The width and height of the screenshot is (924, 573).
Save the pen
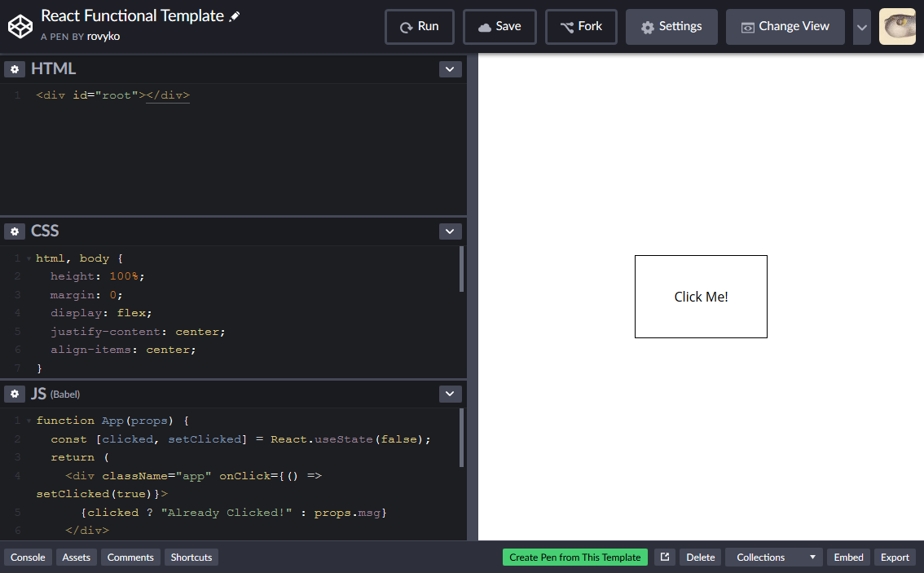[x=499, y=27]
